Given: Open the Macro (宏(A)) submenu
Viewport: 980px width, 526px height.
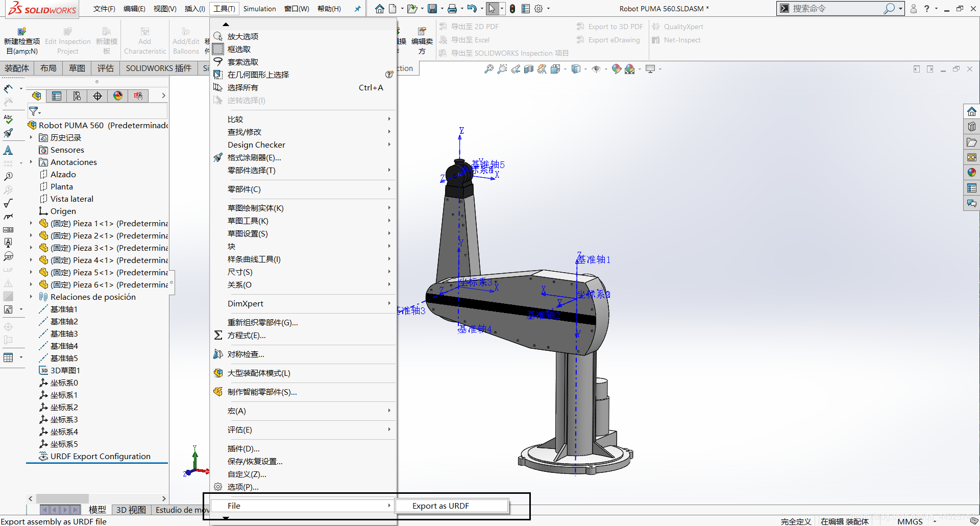Looking at the screenshot, I should coord(304,411).
